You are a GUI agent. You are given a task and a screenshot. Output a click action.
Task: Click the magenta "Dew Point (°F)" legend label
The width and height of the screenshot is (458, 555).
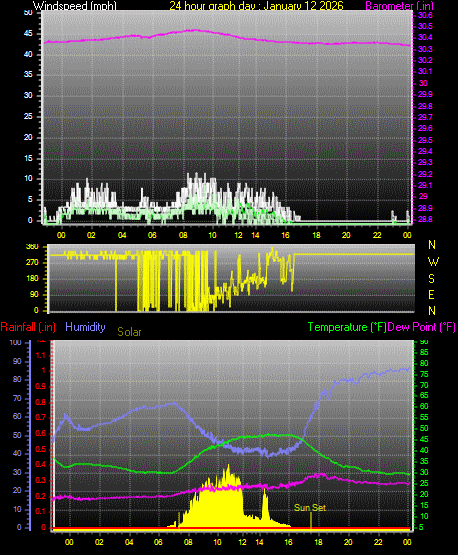(421, 327)
